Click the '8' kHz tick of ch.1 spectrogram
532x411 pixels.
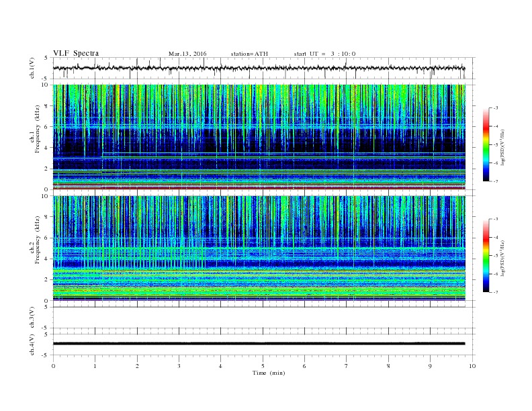47,106
